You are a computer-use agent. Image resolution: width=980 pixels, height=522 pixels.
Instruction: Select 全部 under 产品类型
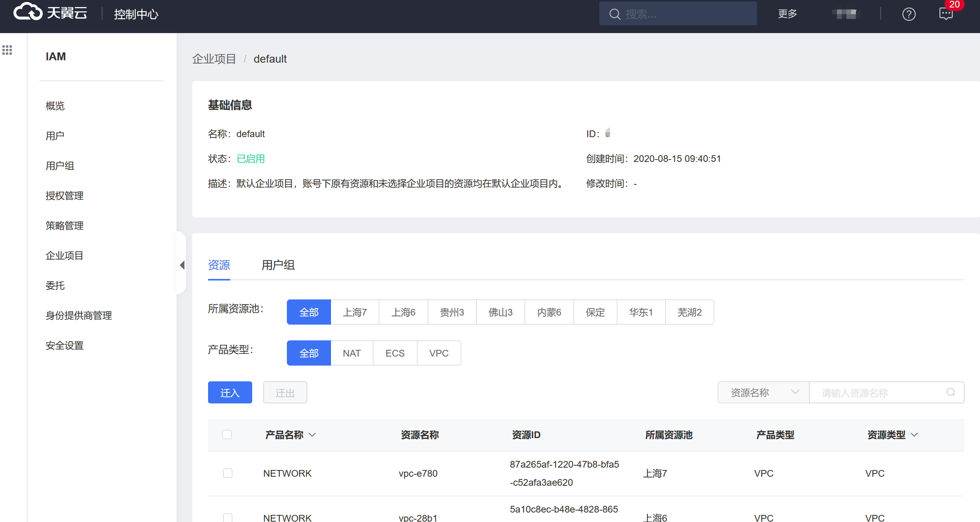tap(309, 353)
